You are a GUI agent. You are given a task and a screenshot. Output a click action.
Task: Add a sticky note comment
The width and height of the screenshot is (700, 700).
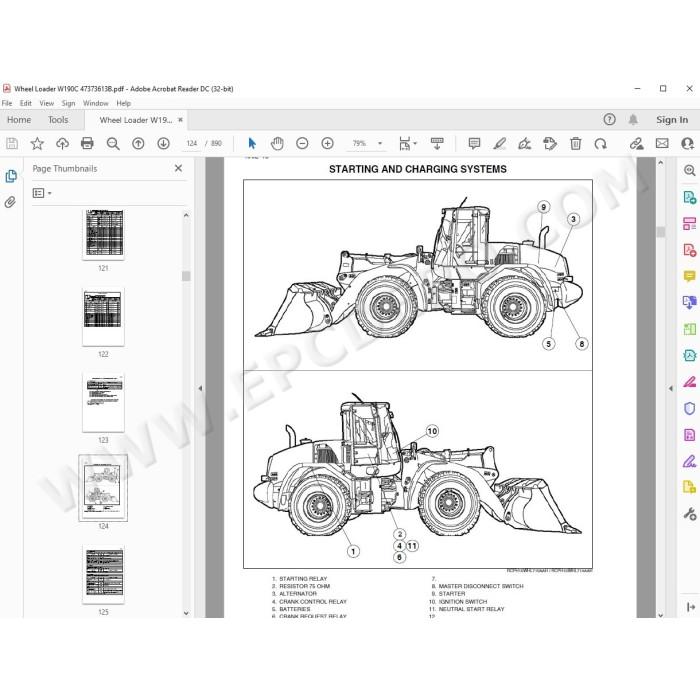474,143
